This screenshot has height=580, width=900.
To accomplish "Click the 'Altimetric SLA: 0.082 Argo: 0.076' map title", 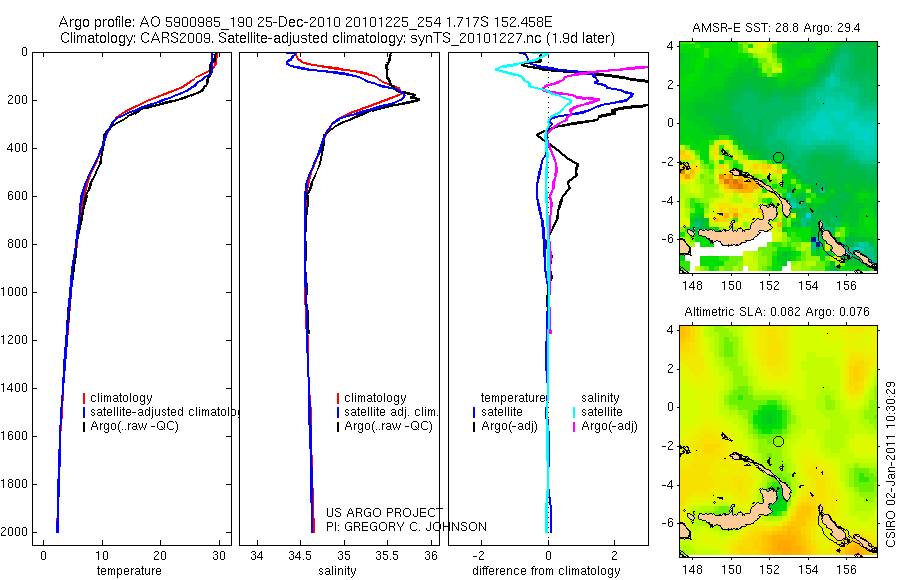I will tap(777, 311).
